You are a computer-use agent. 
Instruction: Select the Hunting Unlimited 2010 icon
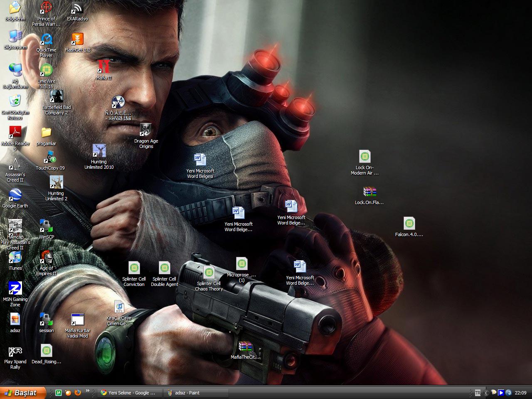(x=99, y=150)
